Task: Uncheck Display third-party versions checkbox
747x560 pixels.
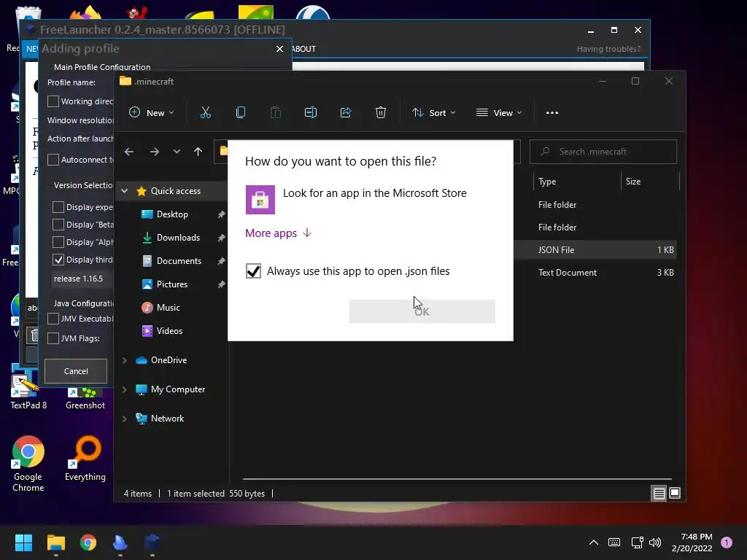Action: coord(58,260)
